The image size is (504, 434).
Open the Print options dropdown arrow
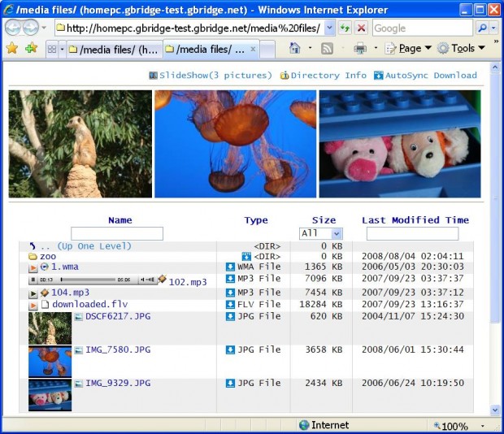tap(376, 49)
